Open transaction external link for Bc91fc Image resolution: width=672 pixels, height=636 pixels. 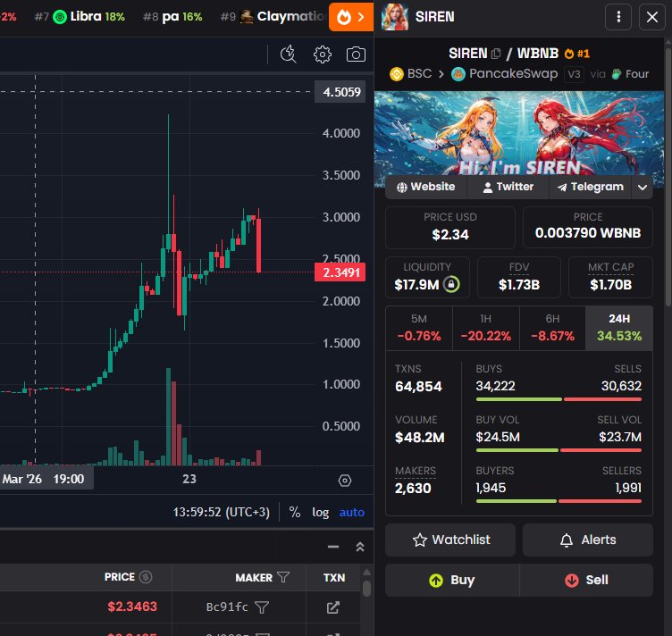(x=333, y=607)
